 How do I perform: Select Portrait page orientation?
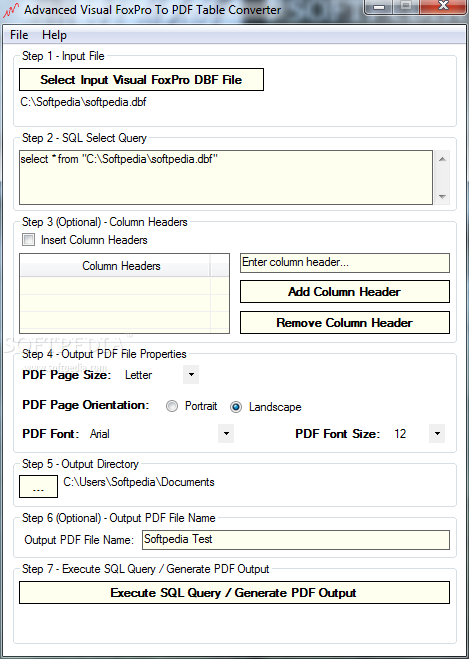pyautogui.click(x=171, y=406)
